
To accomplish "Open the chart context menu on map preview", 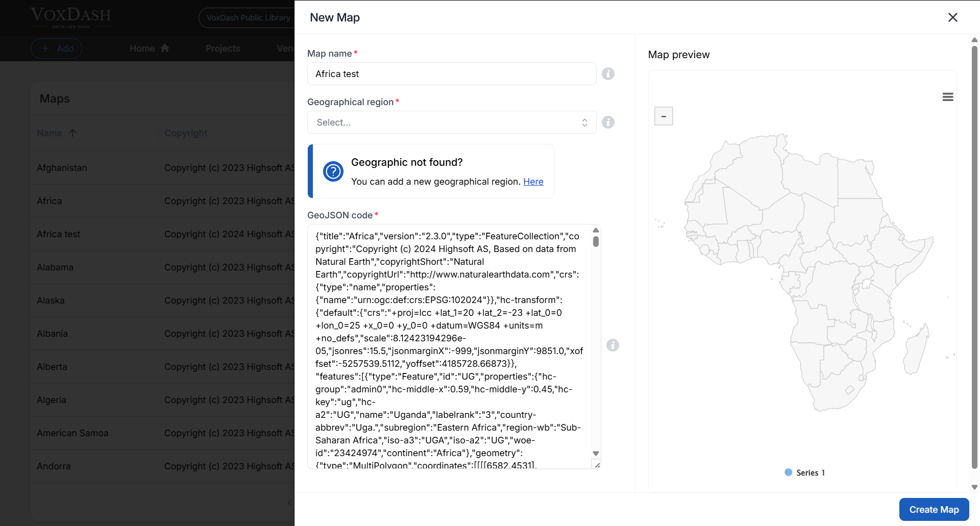I will (x=948, y=96).
